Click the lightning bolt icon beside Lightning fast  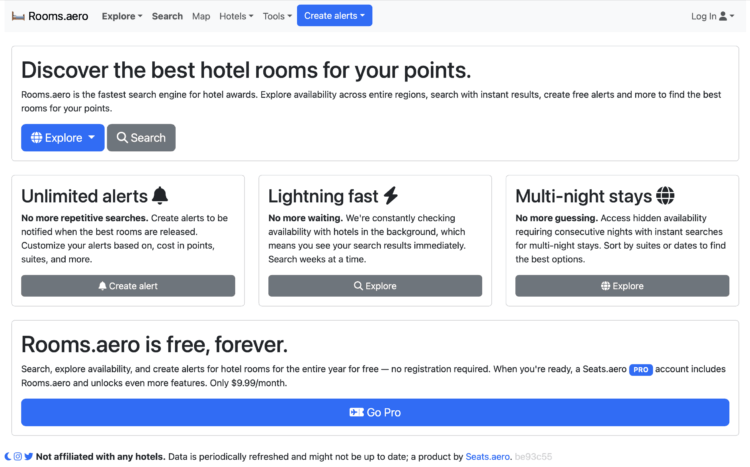pos(391,196)
